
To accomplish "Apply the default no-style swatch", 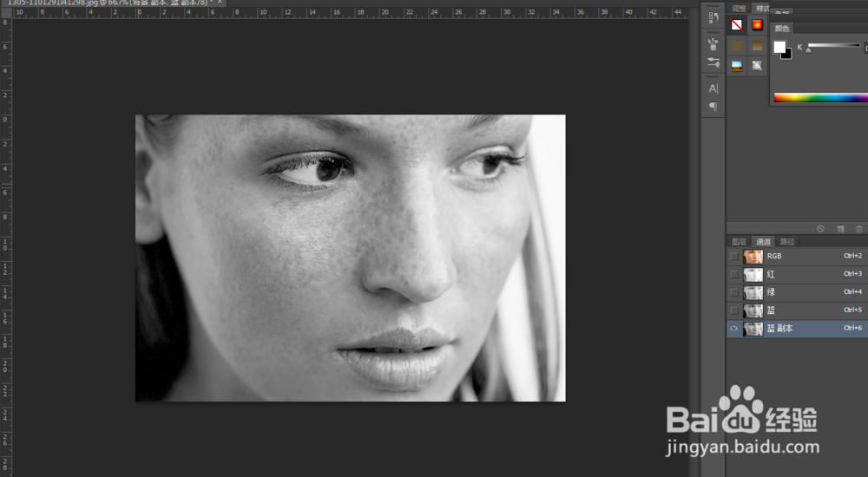I will click(737, 25).
